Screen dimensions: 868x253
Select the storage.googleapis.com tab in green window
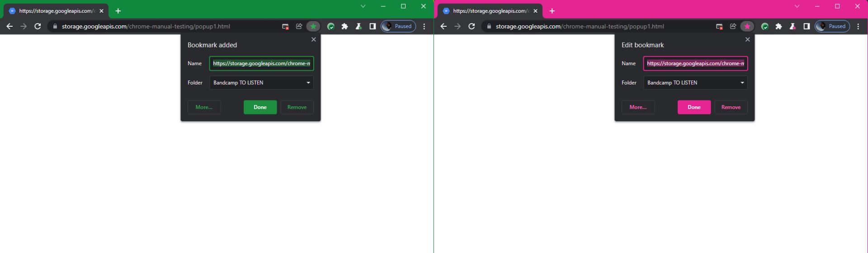56,11
